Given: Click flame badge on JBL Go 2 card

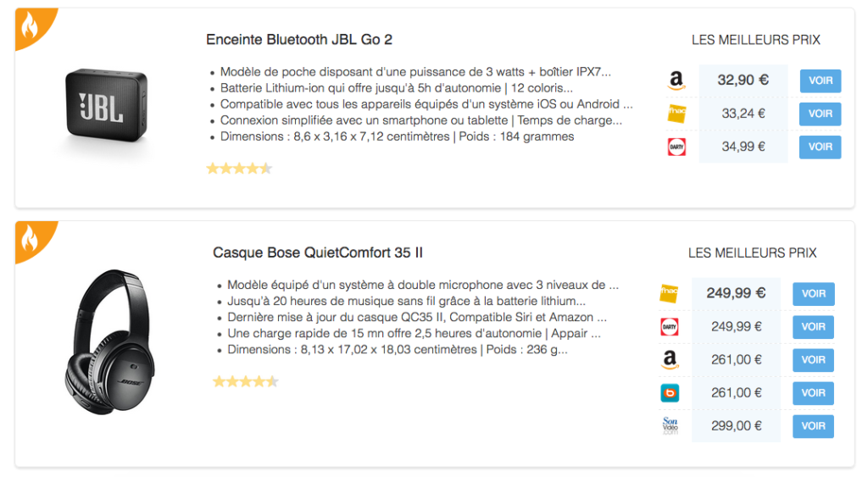Looking at the screenshot, I should (31, 25).
